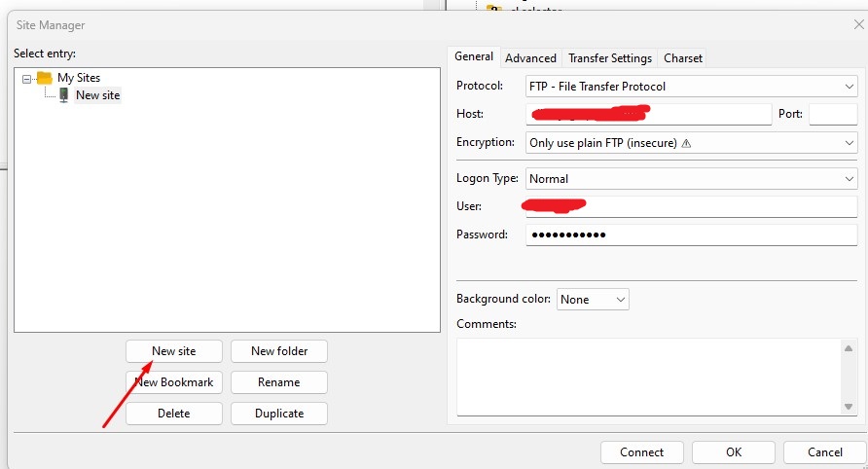Image resolution: width=868 pixels, height=469 pixels.
Task: Select the My Sites folder label
Action: click(79, 78)
